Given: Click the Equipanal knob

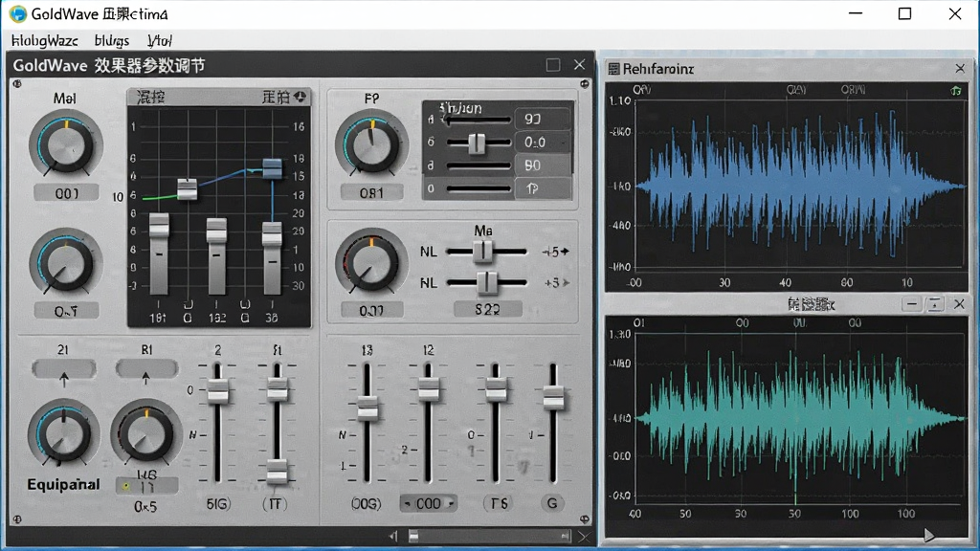Looking at the screenshot, I should pos(63,433).
